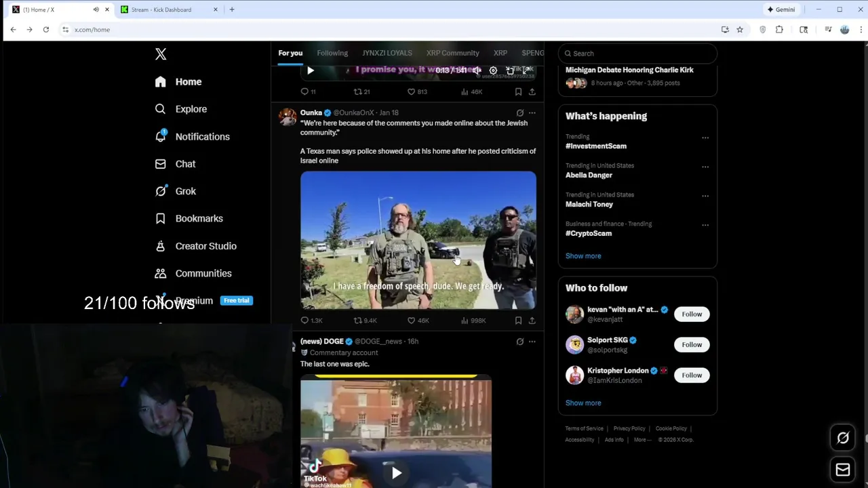Viewport: 868px width, 488px height.
Task: Mute the X tab audio icon
Action: coord(96,9)
